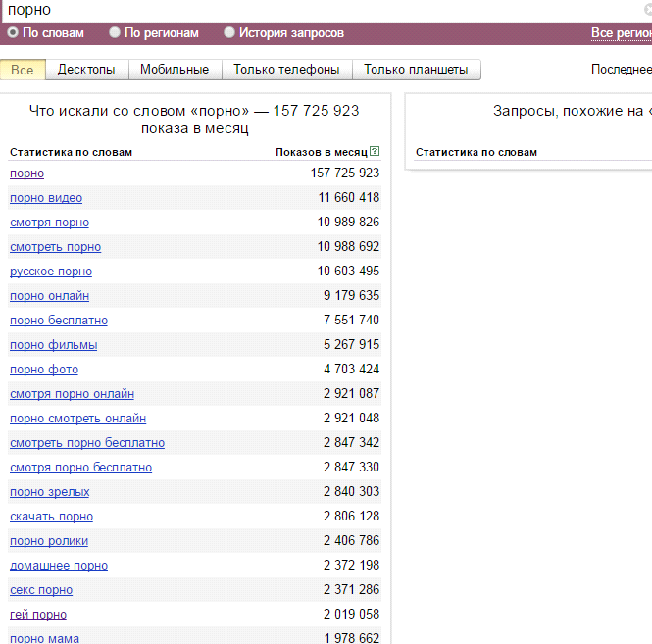This screenshot has height=644, width=652.
Task: Switch to the Только планшеты tab
Action: coord(417,69)
